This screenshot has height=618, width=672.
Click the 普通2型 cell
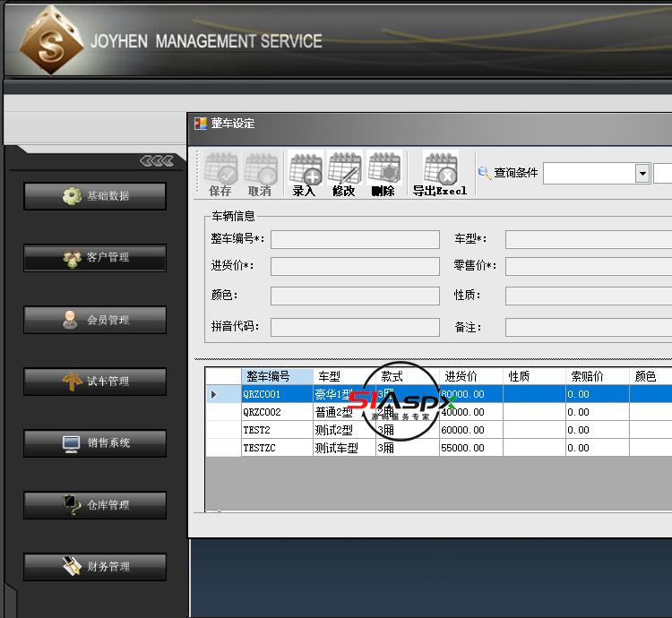pyautogui.click(x=344, y=412)
